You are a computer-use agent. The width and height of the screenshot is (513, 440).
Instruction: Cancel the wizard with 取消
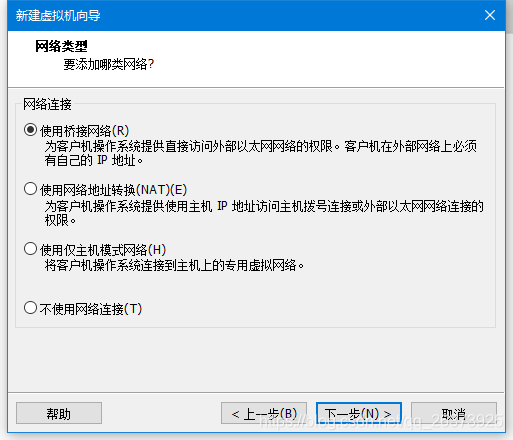pos(454,413)
